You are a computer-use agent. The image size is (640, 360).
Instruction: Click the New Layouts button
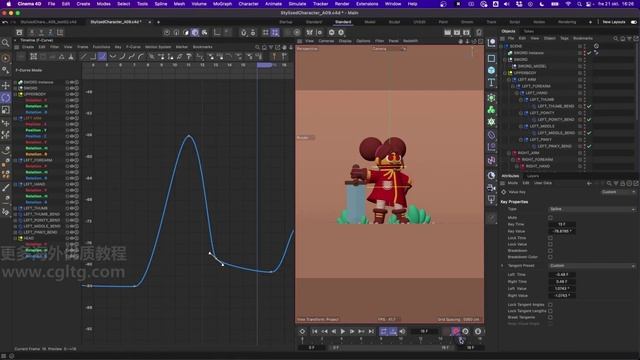[614, 22]
